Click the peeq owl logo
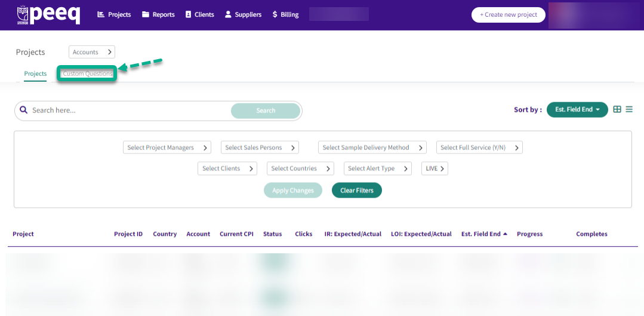The width and height of the screenshot is (644, 316). pos(48,15)
